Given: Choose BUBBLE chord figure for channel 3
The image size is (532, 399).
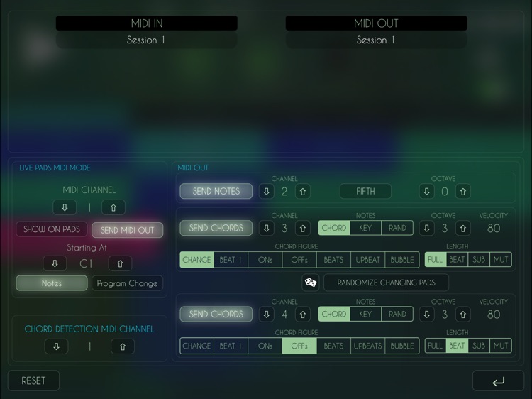Looking at the screenshot, I should (x=402, y=260).
